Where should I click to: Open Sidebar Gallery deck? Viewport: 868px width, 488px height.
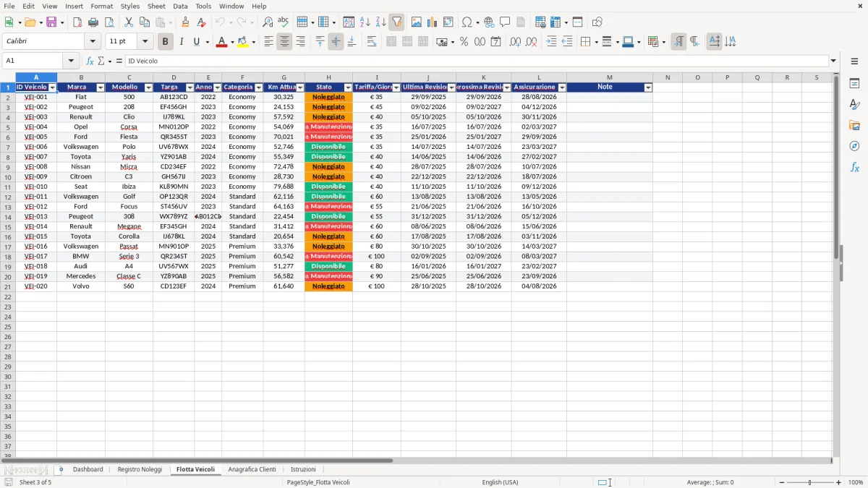[854, 125]
